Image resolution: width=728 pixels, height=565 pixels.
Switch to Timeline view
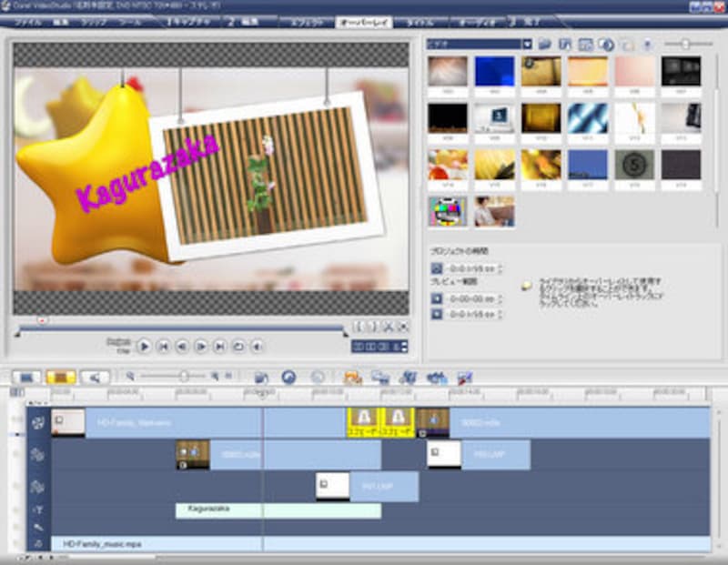pyautogui.click(x=60, y=377)
